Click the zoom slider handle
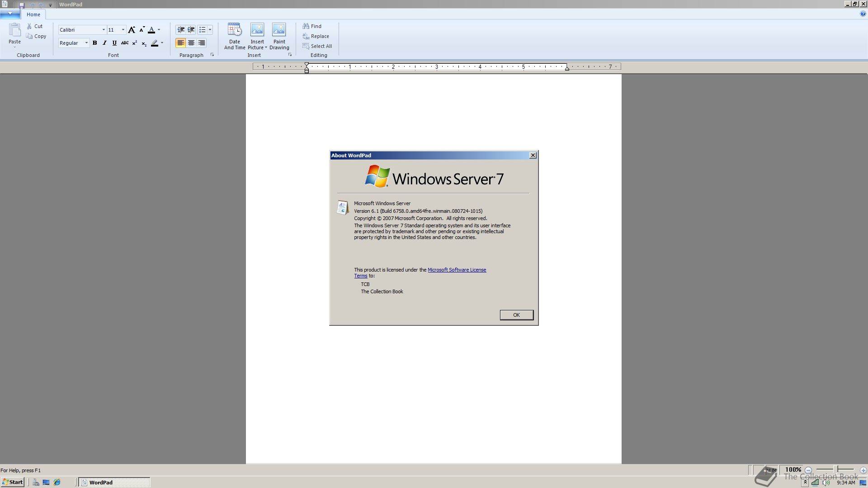Screen dimensions: 868x488 click(x=837, y=469)
